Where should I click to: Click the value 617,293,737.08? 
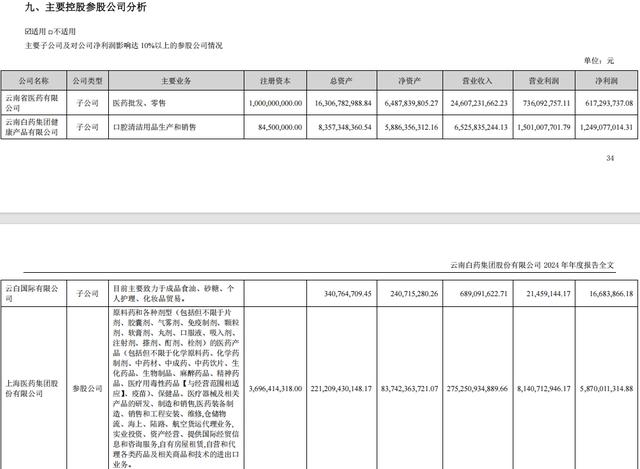tap(609, 103)
